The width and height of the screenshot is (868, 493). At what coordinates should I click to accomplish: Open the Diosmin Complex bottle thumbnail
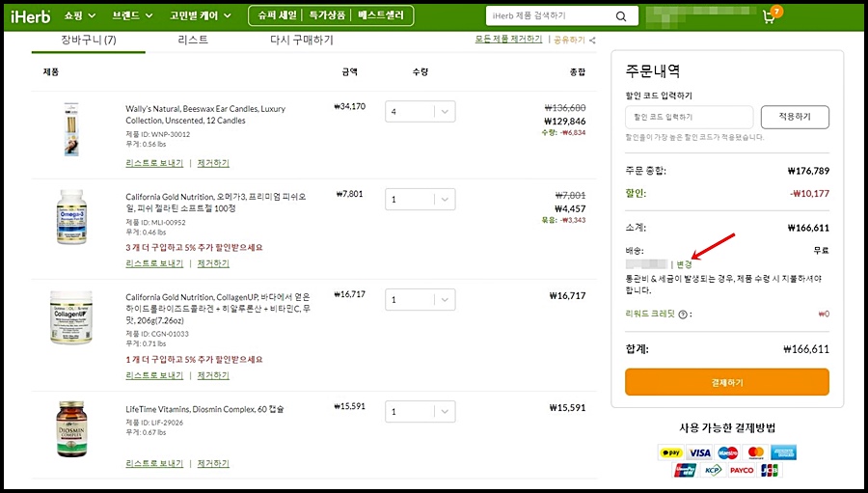71,429
